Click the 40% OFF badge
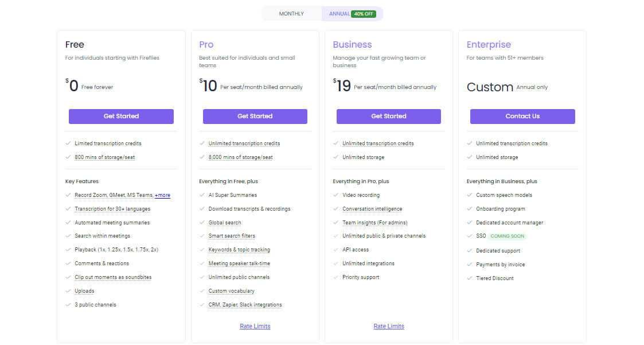 [364, 14]
